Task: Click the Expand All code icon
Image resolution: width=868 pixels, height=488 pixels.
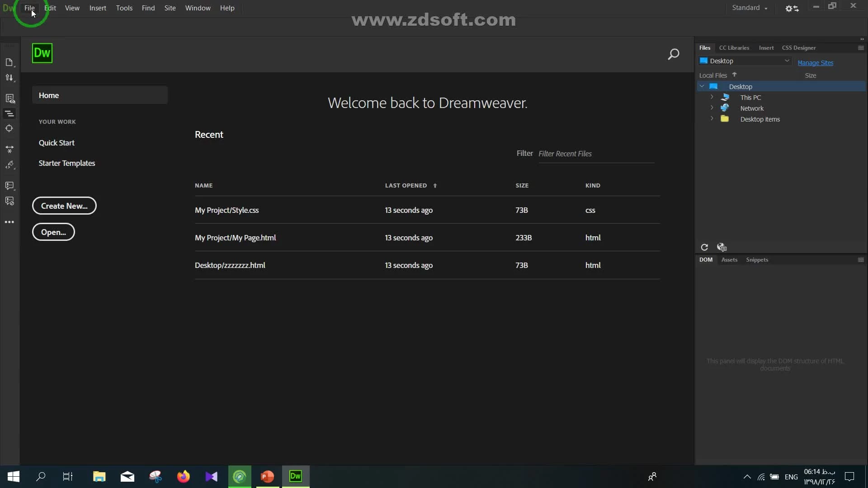Action: [x=9, y=149]
